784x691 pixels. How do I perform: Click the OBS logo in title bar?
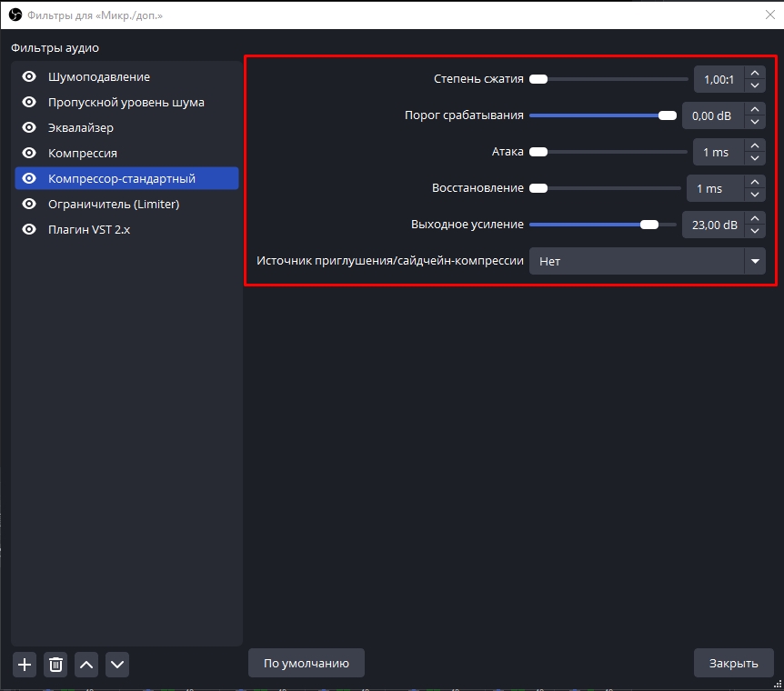tap(15, 15)
